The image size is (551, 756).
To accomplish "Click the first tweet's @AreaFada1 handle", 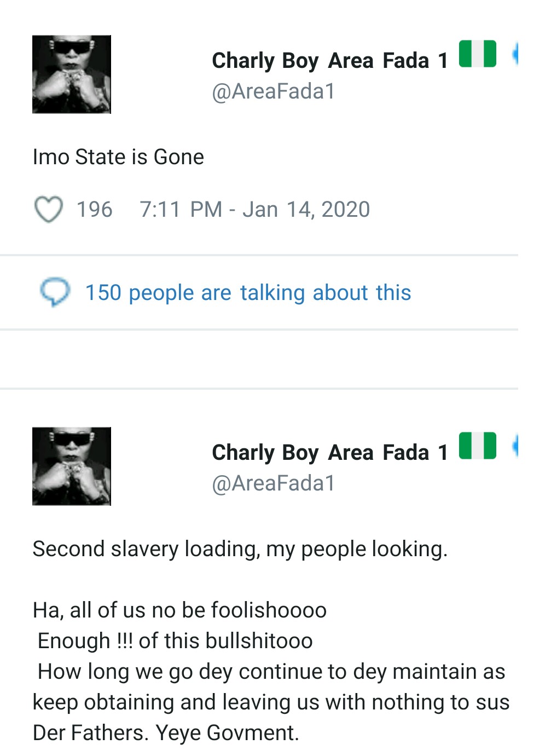I will point(273,91).
